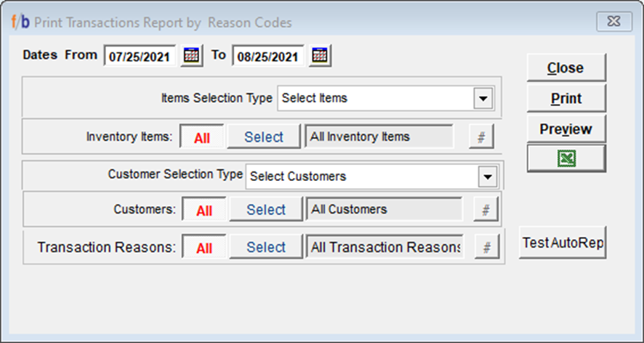Viewport: 644px width, 343px height.
Task: Expand the Items Selection Type dropdown
Action: pyautogui.click(x=483, y=98)
